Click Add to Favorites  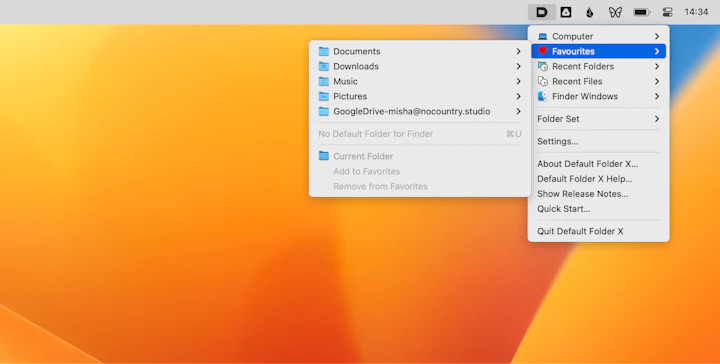click(366, 171)
